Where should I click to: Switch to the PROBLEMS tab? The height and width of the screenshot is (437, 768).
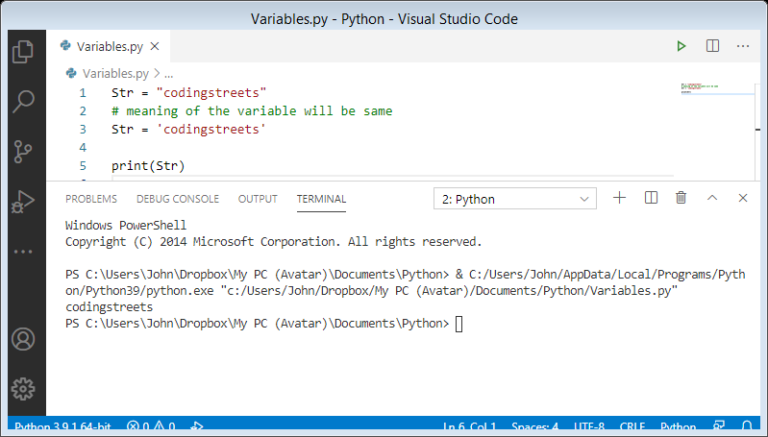coord(91,199)
